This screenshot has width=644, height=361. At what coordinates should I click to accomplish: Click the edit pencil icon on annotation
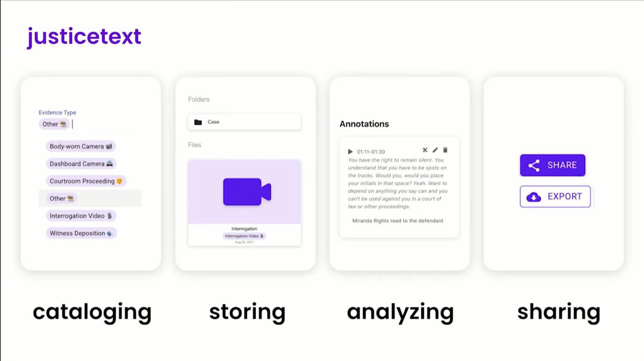point(435,150)
